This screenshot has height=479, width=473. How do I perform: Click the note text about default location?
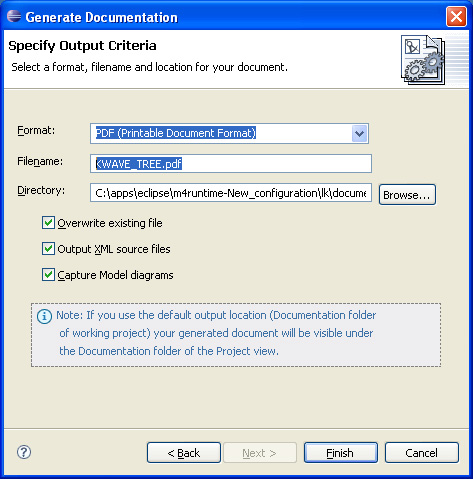[x=216, y=333]
